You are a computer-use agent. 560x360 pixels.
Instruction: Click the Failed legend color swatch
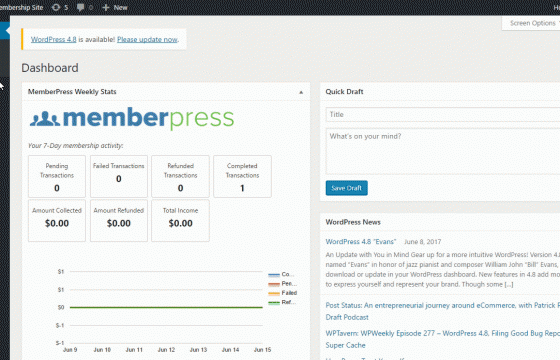point(274,293)
